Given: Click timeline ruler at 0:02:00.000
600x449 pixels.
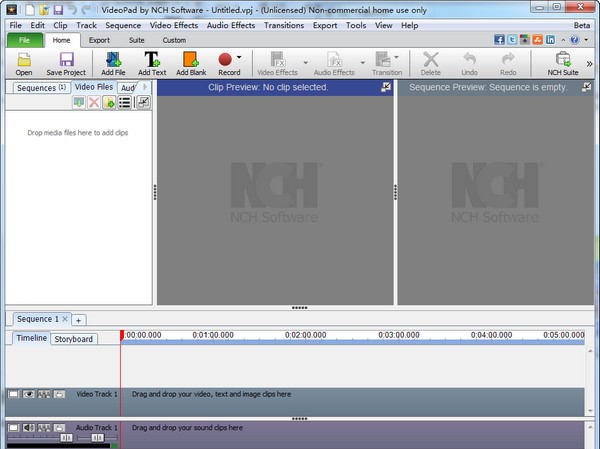Looking at the screenshot, I should (x=305, y=335).
